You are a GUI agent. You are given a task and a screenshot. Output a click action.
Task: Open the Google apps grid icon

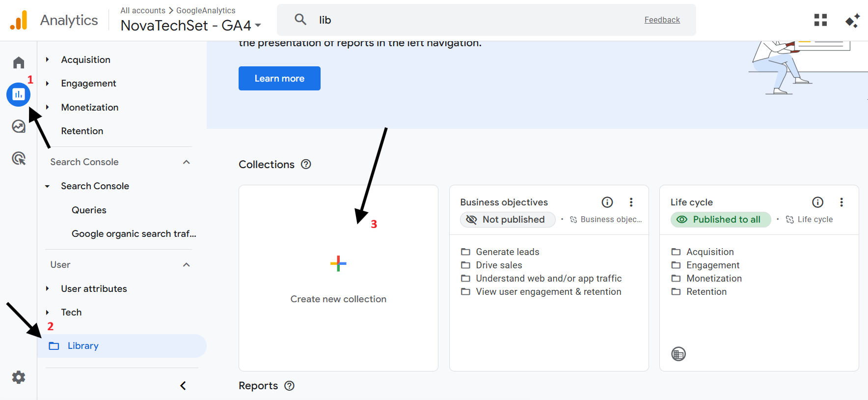(x=820, y=20)
